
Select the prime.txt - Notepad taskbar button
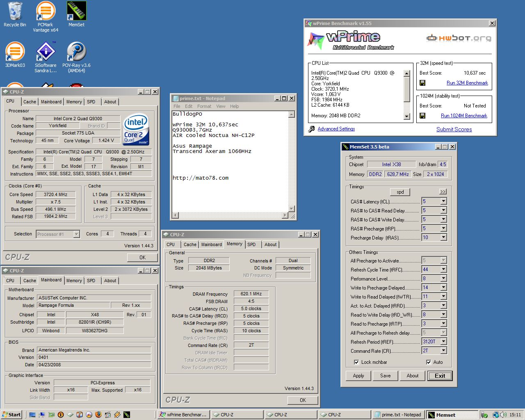tap(398, 415)
